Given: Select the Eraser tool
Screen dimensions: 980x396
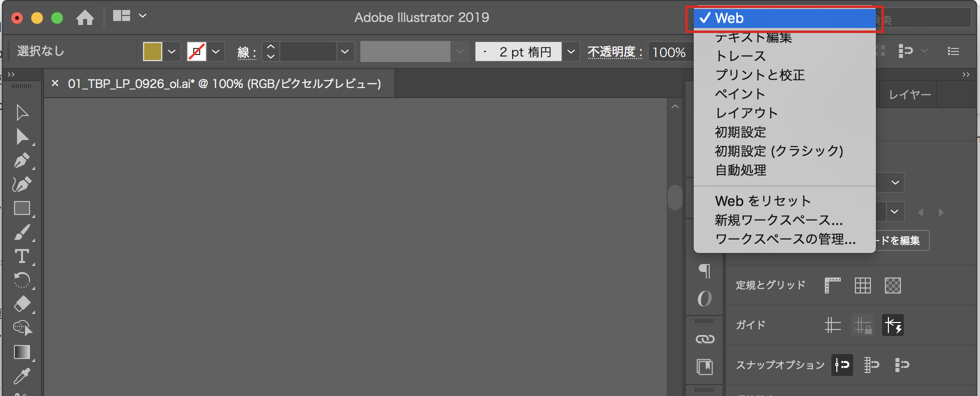Looking at the screenshot, I should [22, 304].
